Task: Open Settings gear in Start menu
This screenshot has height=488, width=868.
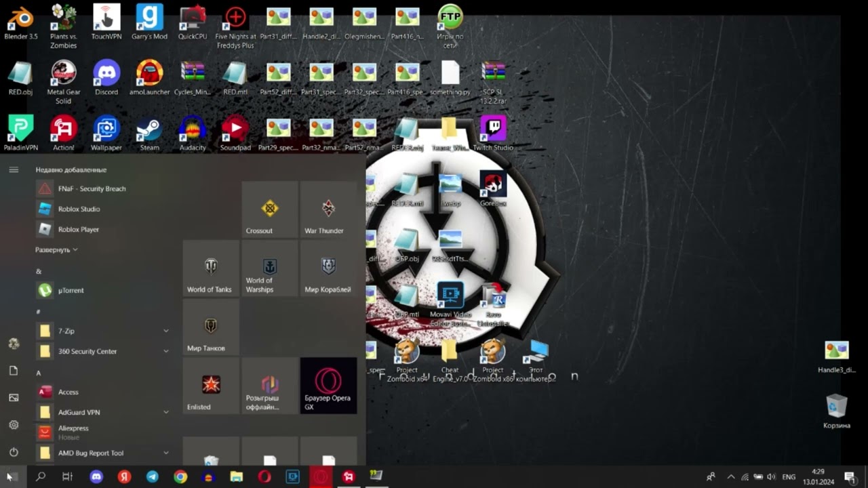Action: click(14, 425)
